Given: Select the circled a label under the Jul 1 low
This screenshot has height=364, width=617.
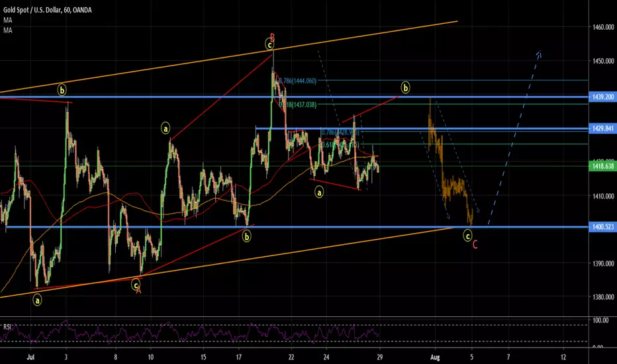Looking at the screenshot, I should point(37,300).
